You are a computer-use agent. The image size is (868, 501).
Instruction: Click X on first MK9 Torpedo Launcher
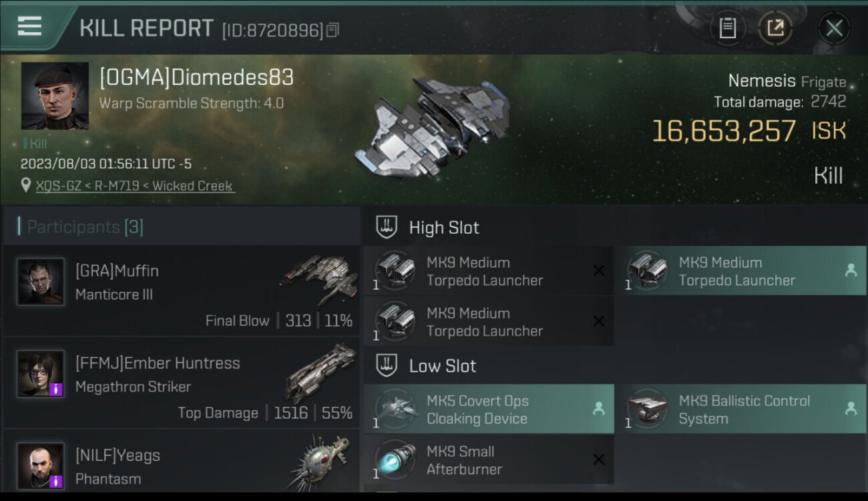tap(599, 271)
